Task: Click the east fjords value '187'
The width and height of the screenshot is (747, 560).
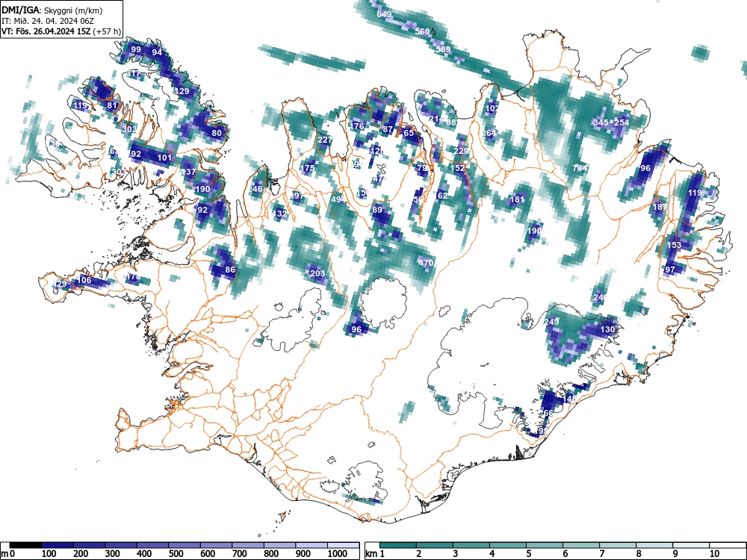Action: click(x=660, y=207)
